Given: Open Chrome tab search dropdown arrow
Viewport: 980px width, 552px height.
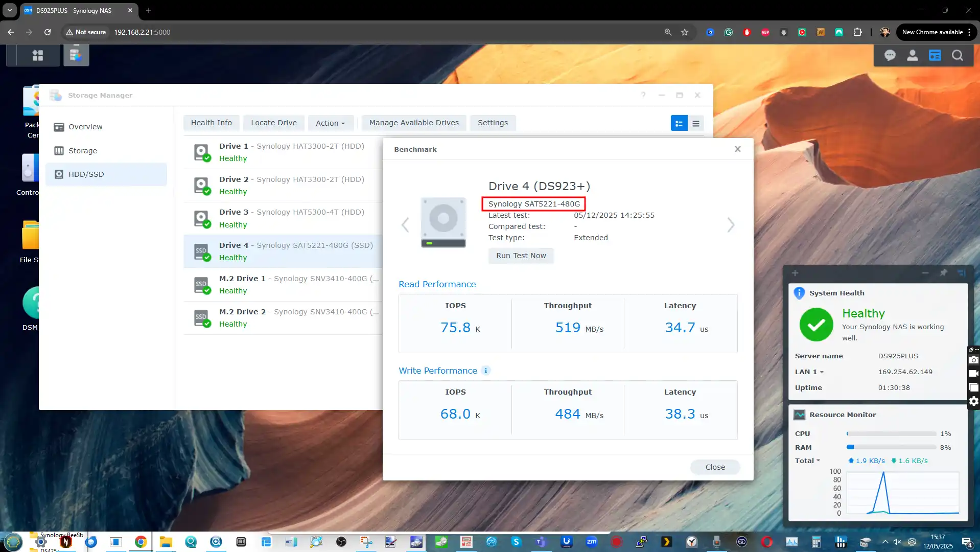Looking at the screenshot, I should coord(9,10).
